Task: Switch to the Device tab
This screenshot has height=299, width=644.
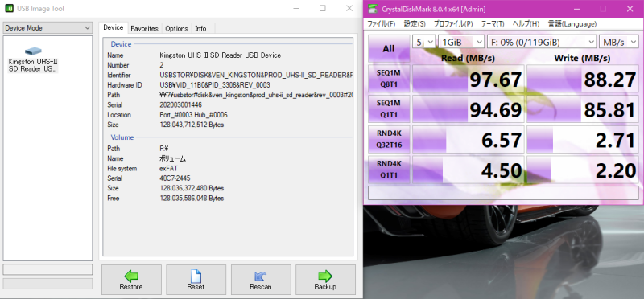Action: click(113, 27)
